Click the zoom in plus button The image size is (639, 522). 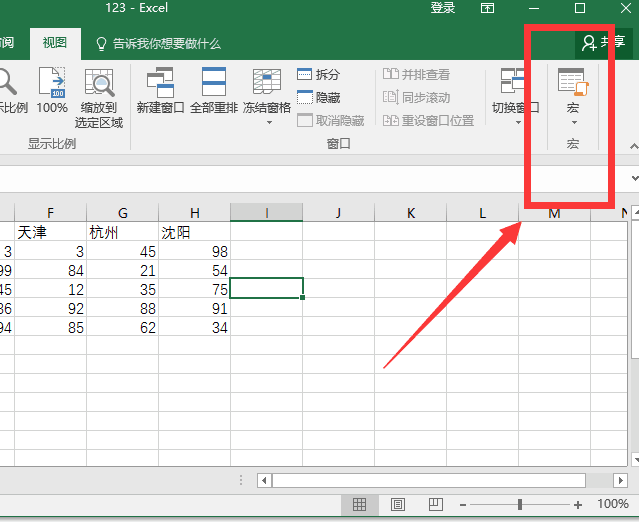(x=578, y=505)
